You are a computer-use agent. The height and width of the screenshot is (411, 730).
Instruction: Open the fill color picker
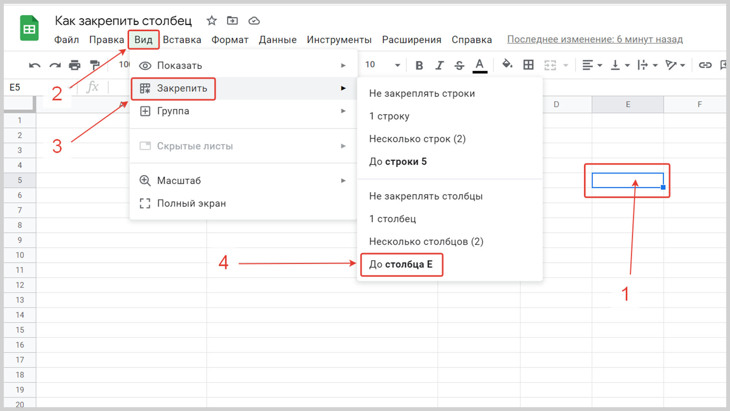507,64
